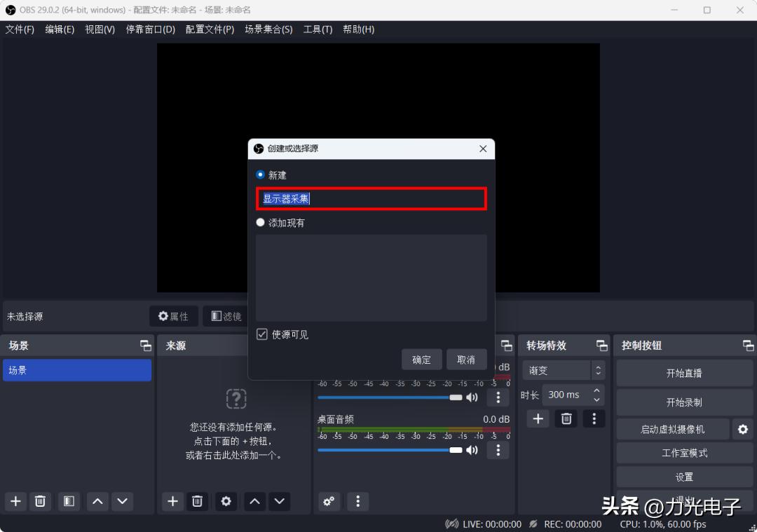Add a new scene with the plus icon

point(15,501)
